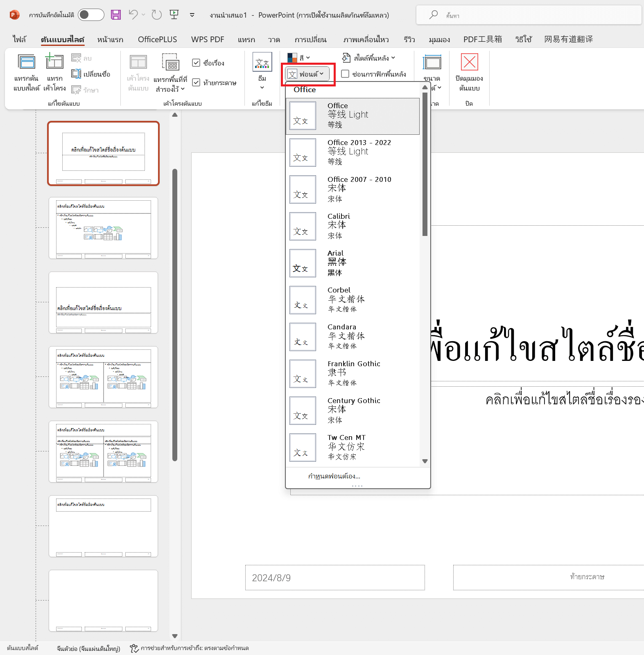Select the Arial font theme
The height and width of the screenshot is (655, 644).
pos(353,263)
